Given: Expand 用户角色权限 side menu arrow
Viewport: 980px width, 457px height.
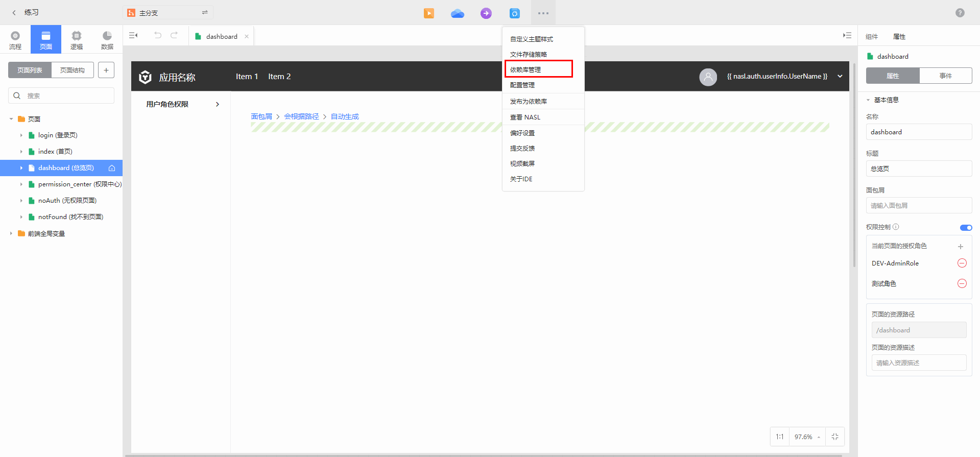Looking at the screenshot, I should tap(218, 104).
